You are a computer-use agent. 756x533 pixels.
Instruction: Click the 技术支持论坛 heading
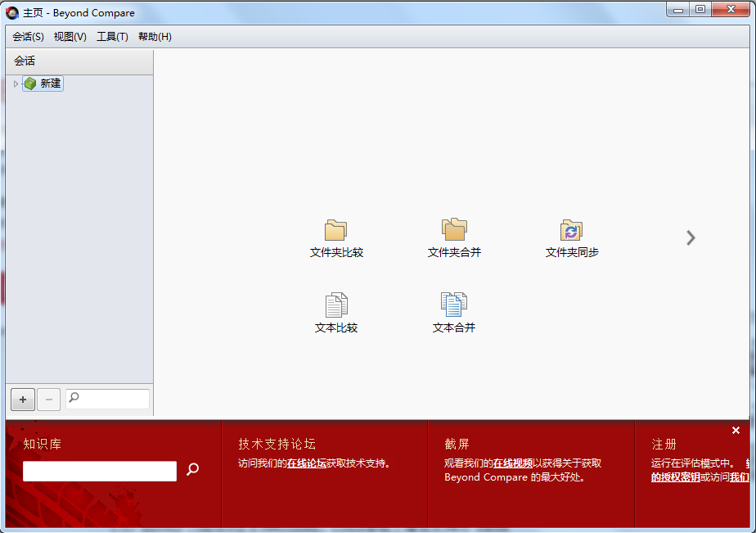[x=277, y=444]
